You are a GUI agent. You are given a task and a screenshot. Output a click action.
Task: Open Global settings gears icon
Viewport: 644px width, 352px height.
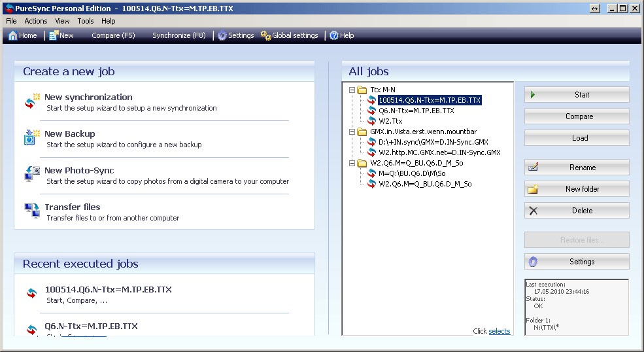pos(265,35)
